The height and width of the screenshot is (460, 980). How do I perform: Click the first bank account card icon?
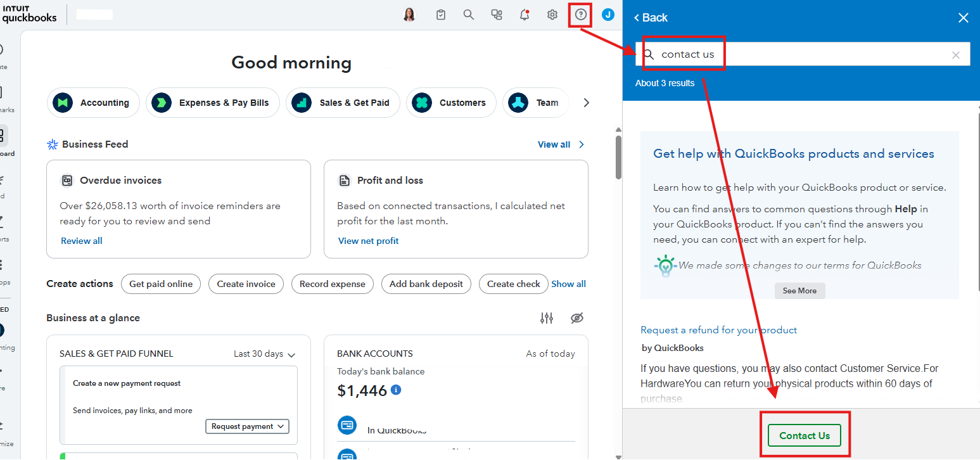(x=347, y=425)
